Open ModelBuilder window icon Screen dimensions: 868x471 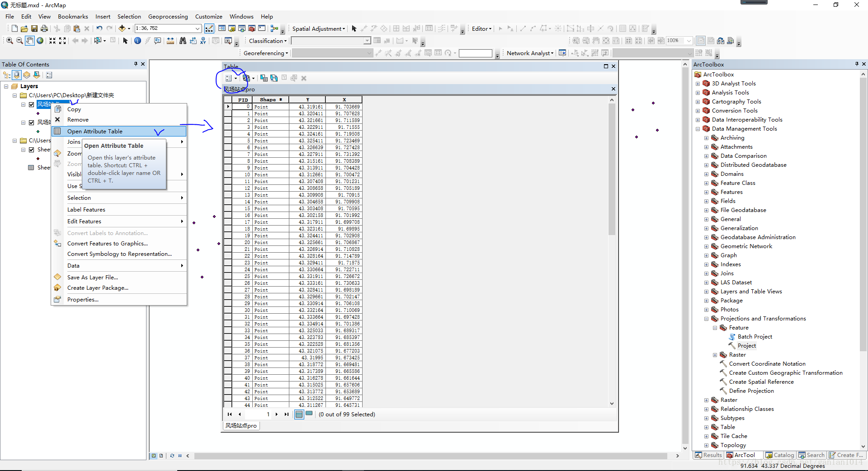pyautogui.click(x=274, y=28)
